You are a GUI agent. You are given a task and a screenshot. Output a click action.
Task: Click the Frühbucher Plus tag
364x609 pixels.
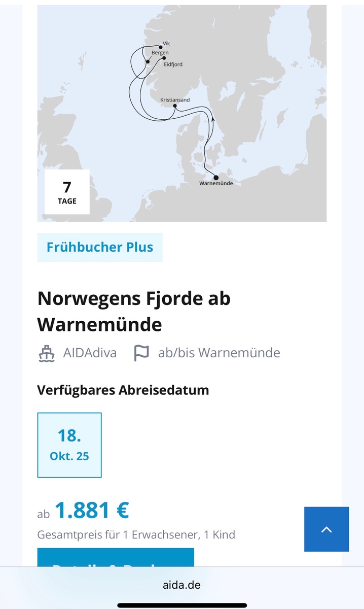click(100, 247)
